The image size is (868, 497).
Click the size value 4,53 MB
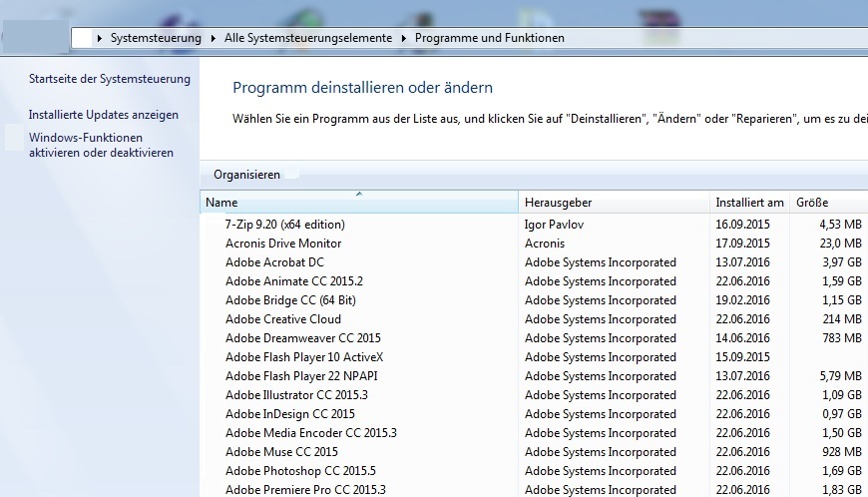click(840, 225)
